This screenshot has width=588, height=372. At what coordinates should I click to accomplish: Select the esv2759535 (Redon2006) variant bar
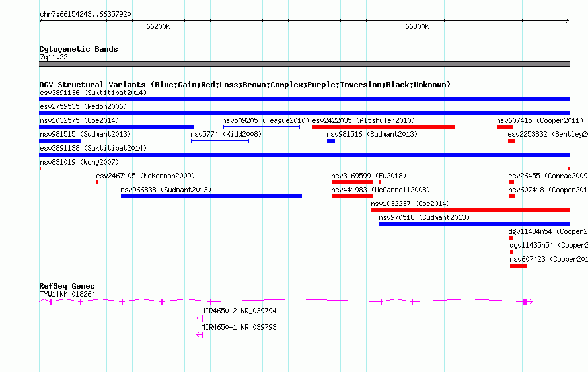[304, 113]
